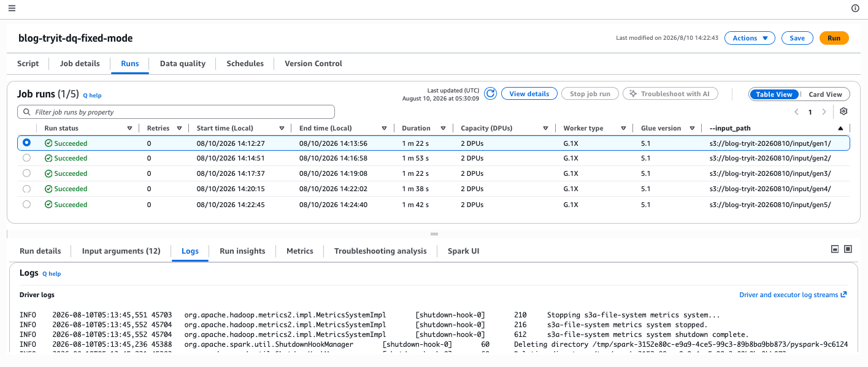Open the Job details tab

coord(80,64)
